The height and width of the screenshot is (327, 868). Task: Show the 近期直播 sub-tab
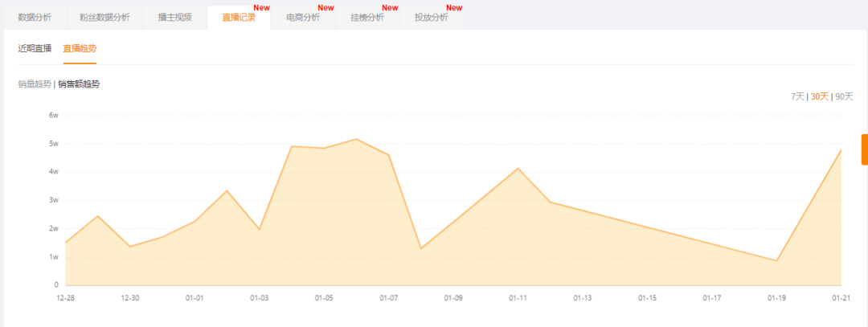click(35, 49)
